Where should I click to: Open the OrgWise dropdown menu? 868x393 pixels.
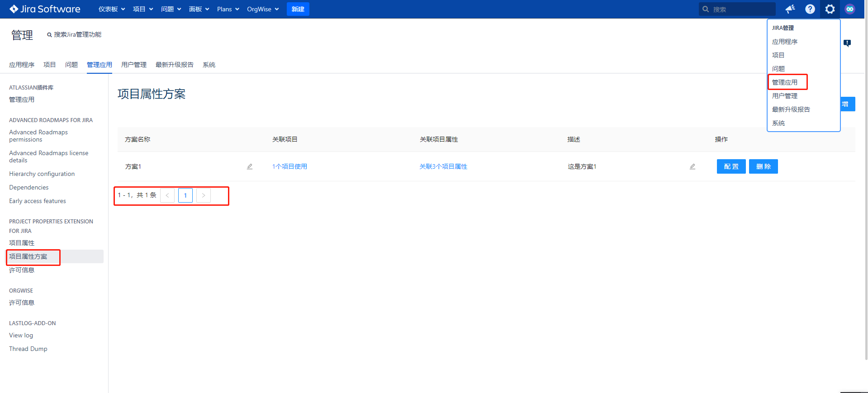click(x=262, y=9)
